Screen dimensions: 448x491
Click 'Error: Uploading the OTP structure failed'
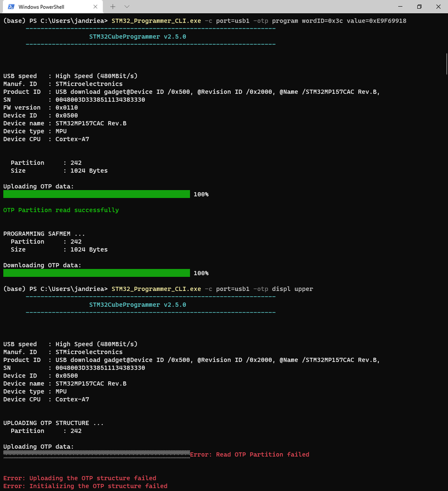[80, 478]
